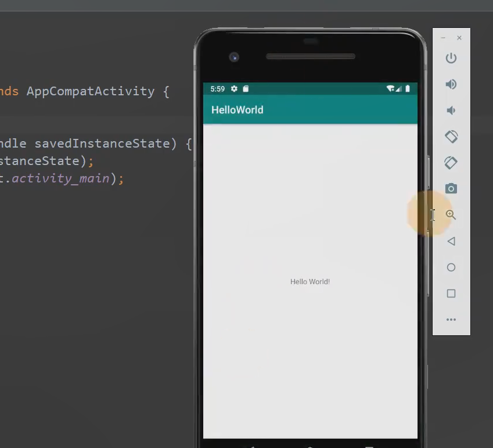Tap the emulator toolbar Back triangle

tap(451, 241)
